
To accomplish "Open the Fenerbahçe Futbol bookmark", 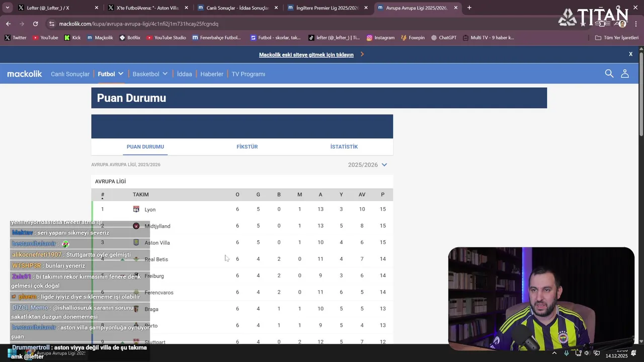I will point(216,38).
